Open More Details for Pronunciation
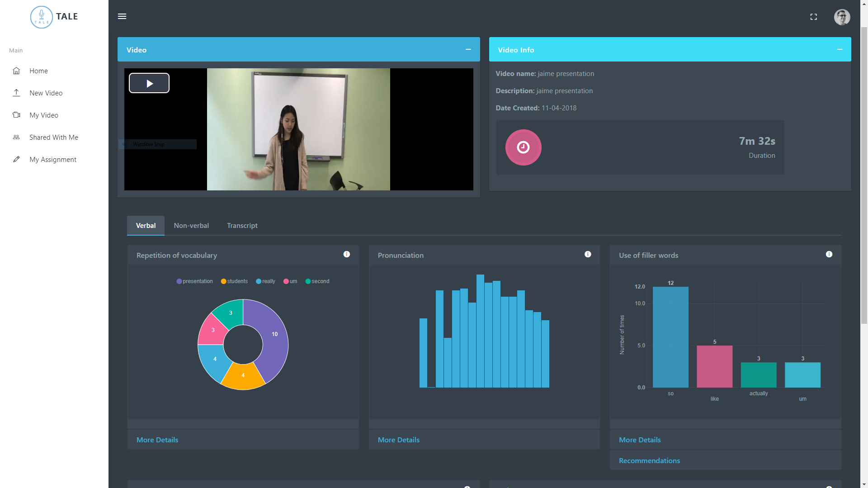The width and height of the screenshot is (868, 488). click(398, 440)
